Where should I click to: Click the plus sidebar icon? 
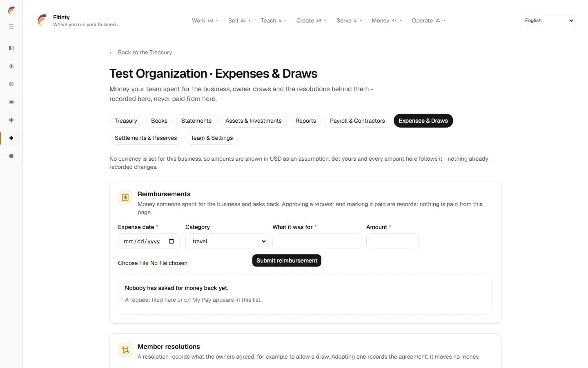11,120
